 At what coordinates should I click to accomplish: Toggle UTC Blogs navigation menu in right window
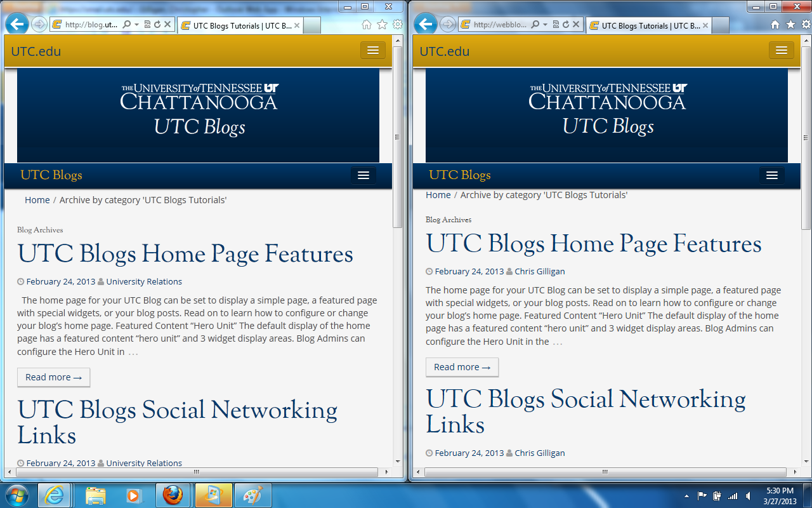(x=771, y=175)
